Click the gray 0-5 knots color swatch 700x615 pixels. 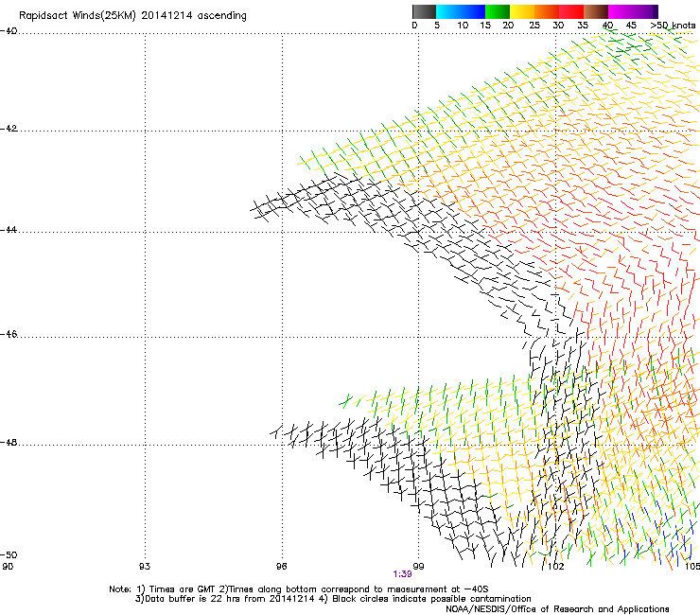pos(424,11)
